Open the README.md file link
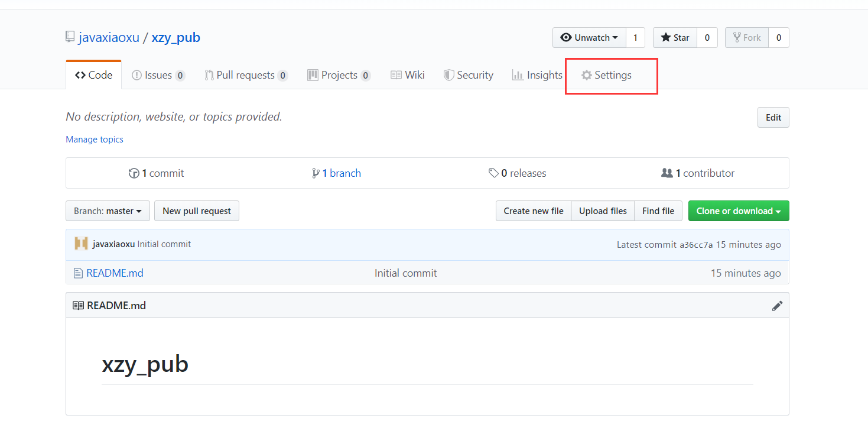Viewport: 868px width, 431px height. point(115,273)
